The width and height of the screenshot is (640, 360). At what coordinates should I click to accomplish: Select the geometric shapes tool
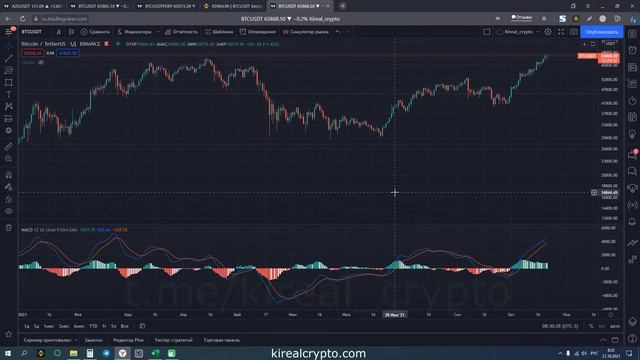point(9,82)
